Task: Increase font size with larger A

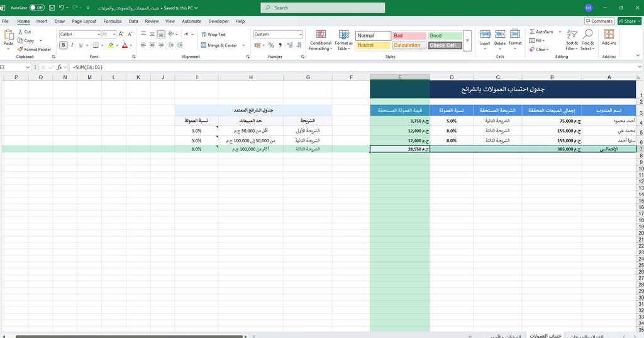Action: [121, 34]
